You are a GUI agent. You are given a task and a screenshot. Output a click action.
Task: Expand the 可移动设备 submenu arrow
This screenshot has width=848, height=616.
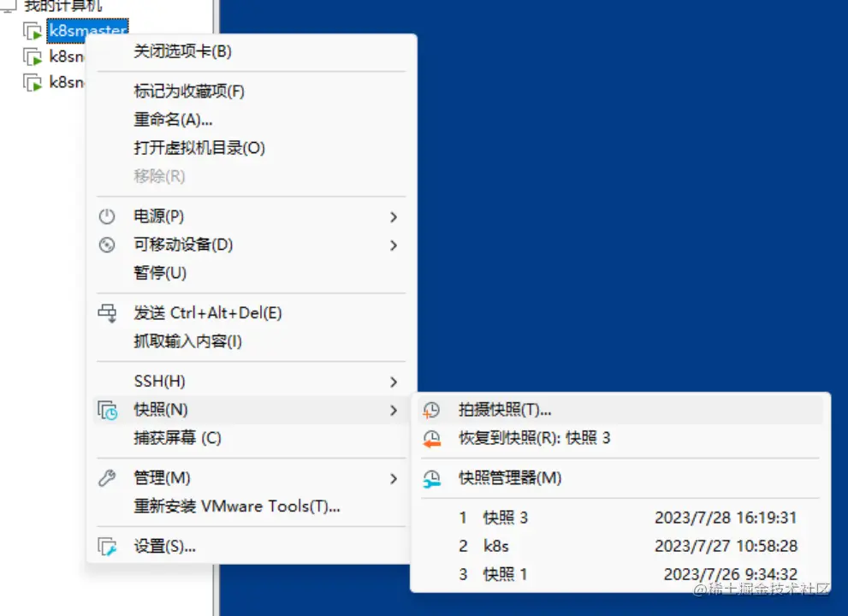394,246
